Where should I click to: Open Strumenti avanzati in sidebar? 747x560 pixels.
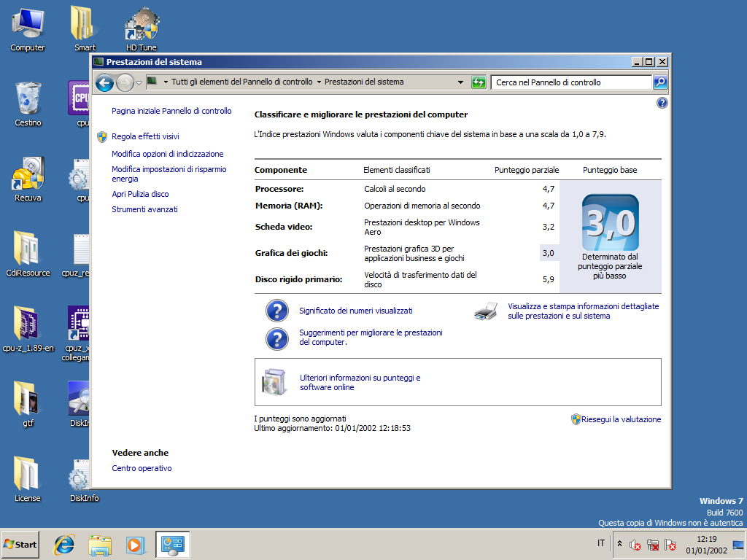(144, 209)
